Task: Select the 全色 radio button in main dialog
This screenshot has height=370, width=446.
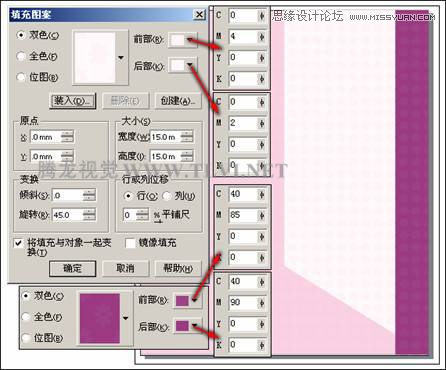Action: coord(21,56)
